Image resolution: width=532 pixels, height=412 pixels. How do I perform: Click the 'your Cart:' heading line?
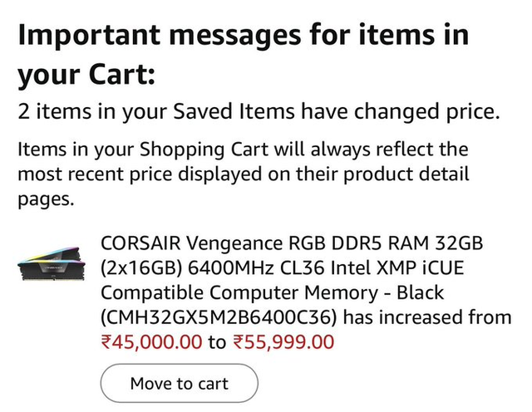[86, 76]
